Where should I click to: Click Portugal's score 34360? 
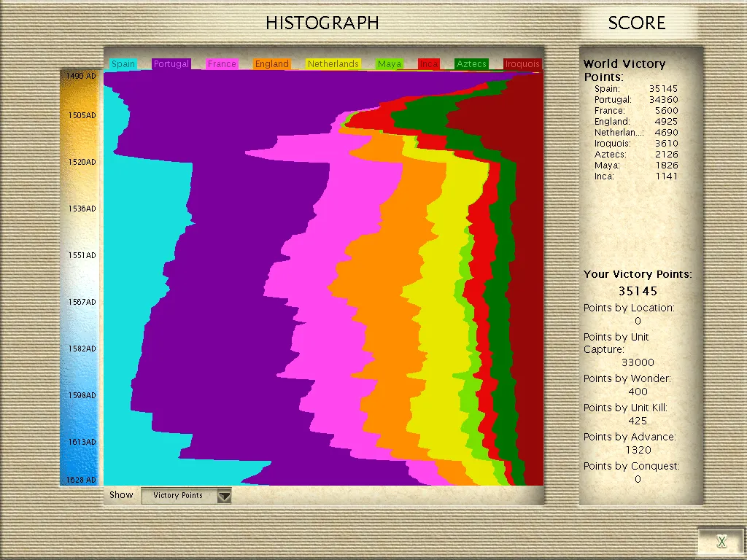coord(663,99)
